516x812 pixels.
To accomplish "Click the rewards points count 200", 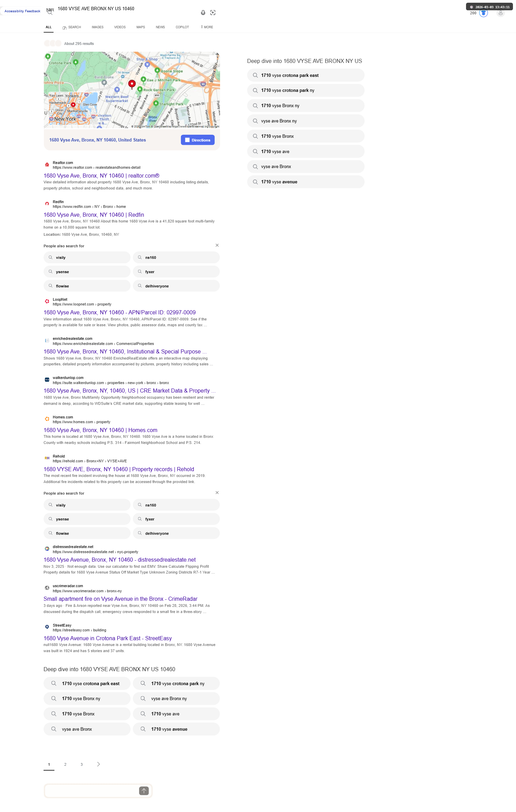I will point(473,13).
